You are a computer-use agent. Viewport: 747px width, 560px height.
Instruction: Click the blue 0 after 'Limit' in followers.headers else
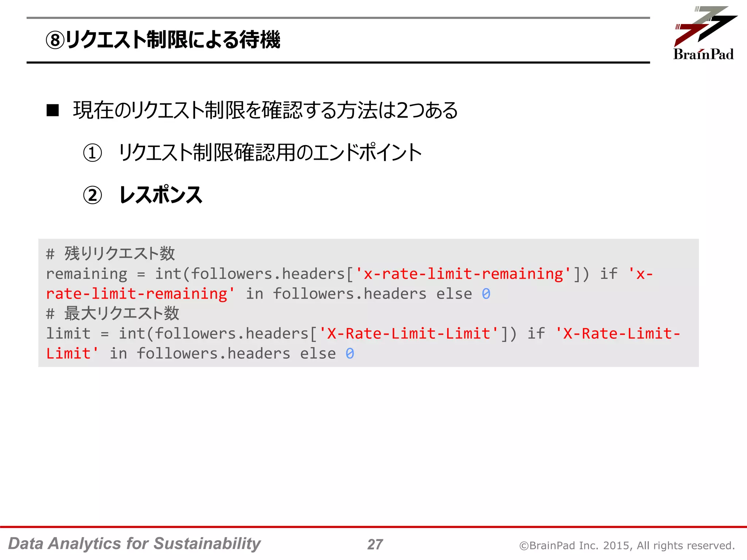(350, 353)
